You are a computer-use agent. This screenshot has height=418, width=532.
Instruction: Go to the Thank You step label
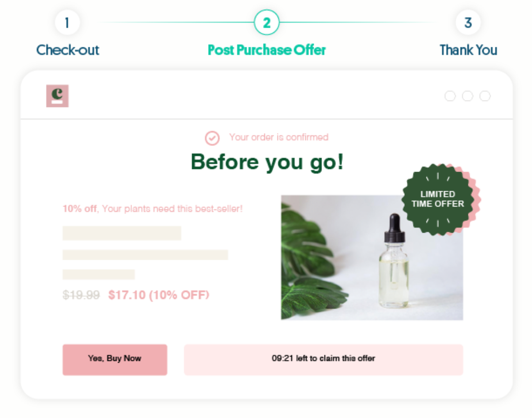coord(468,50)
